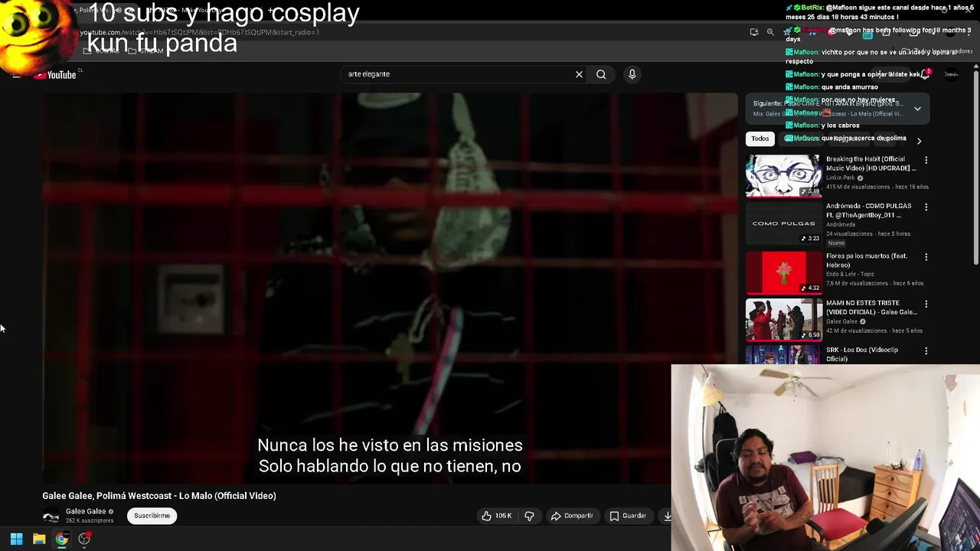Open 'MAMI NO ESTES TRISTE' video title

[x=871, y=308]
